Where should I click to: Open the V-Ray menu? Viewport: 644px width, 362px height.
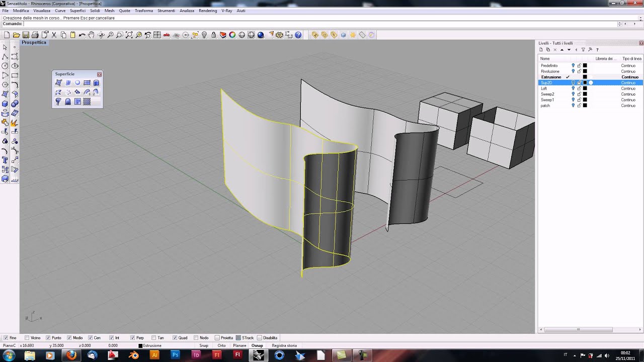click(x=227, y=11)
